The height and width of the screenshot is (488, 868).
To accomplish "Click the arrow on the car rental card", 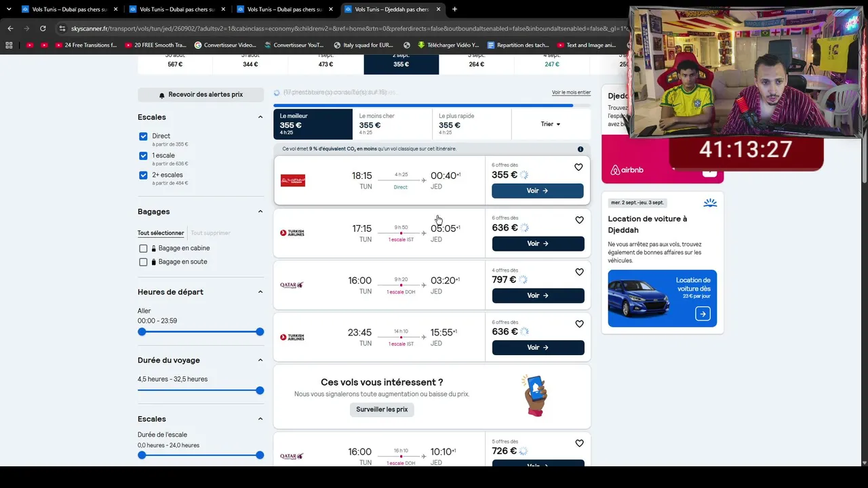I will point(703,314).
